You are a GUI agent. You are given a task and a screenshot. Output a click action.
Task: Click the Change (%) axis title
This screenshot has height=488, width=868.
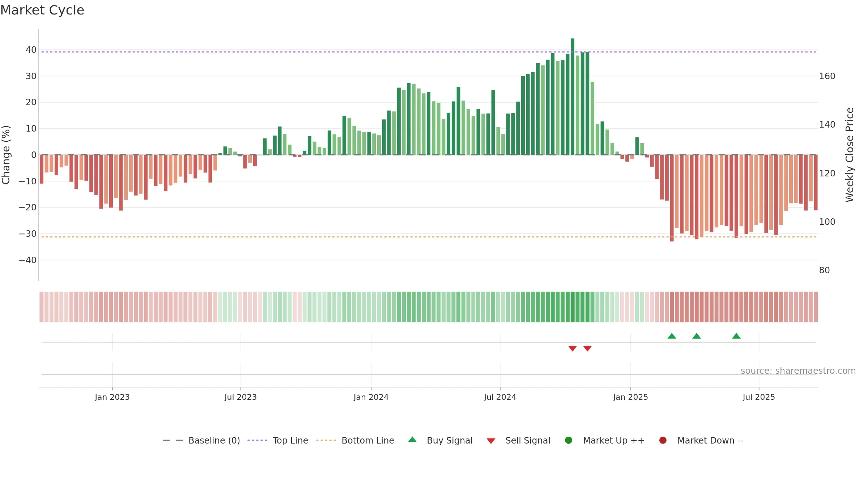tap(6, 155)
